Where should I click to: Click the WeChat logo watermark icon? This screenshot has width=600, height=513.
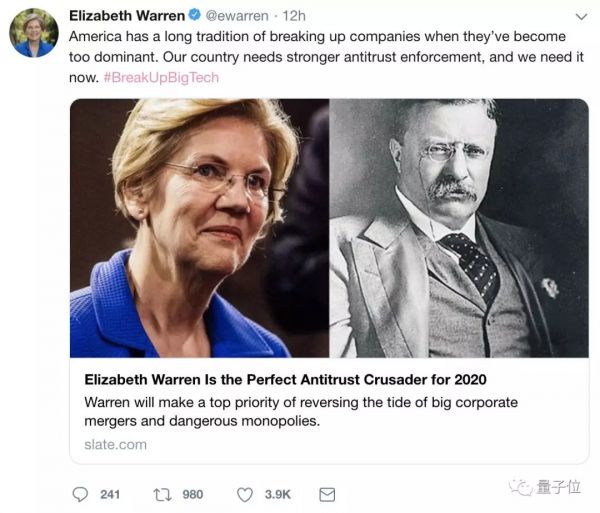pos(520,487)
